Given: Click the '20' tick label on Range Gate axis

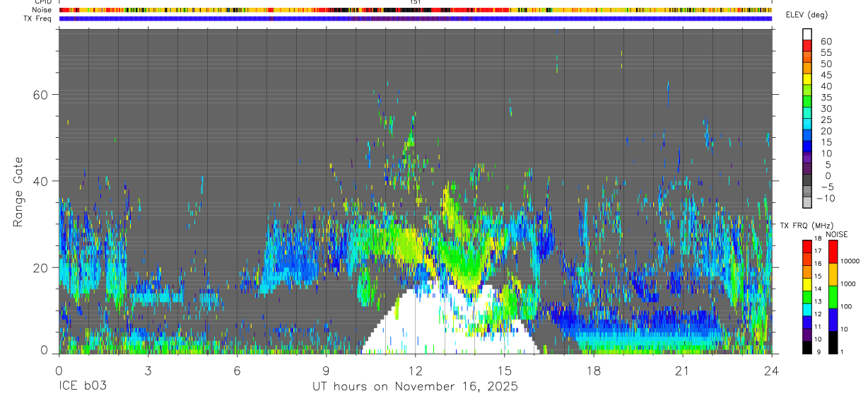Looking at the screenshot, I should [x=42, y=267].
